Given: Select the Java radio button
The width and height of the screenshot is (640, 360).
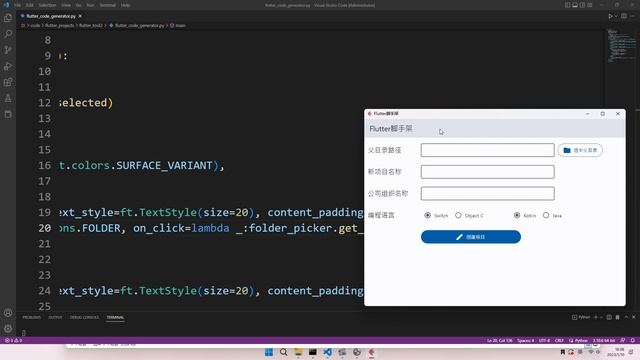Looking at the screenshot, I should pyautogui.click(x=546, y=215).
